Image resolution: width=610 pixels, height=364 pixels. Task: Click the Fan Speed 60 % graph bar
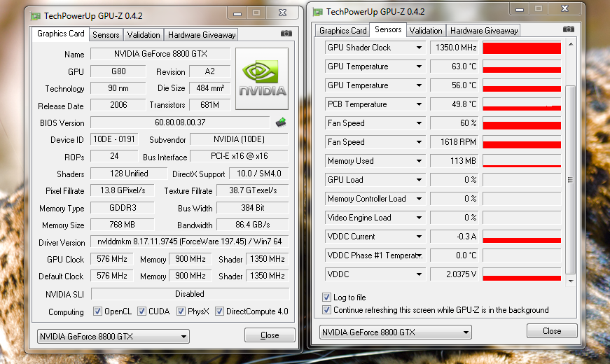(522, 123)
